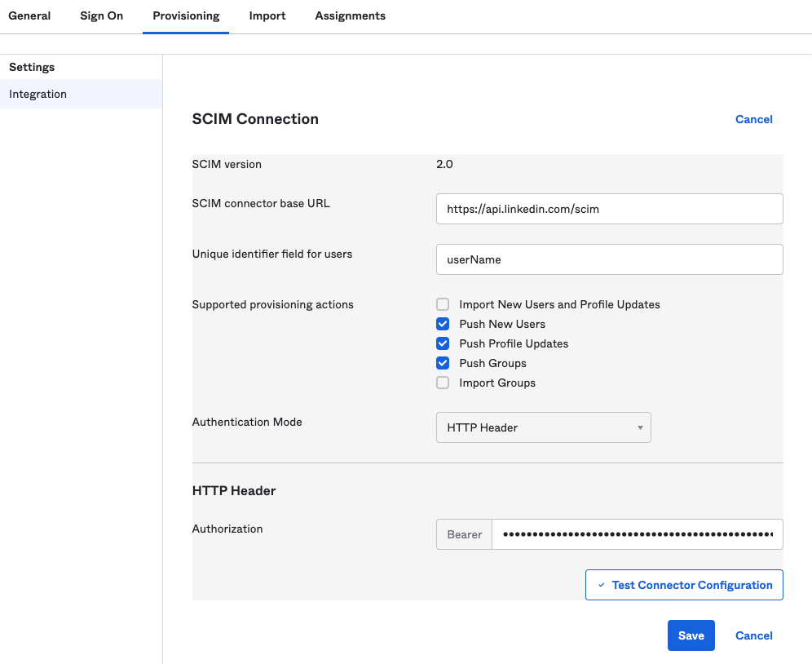812x664 pixels.
Task: Run Test Connector Configuration
Action: pos(683,585)
